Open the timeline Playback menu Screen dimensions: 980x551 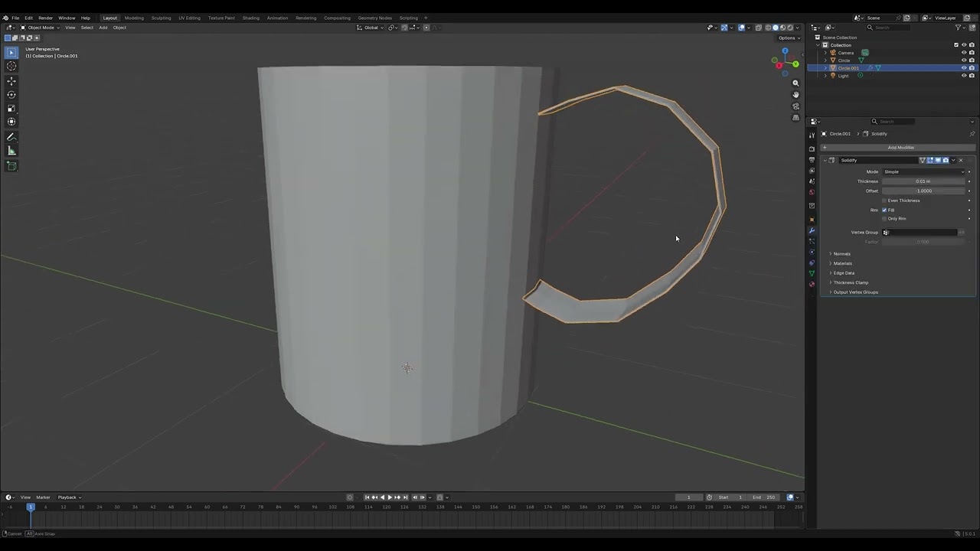[68, 497]
